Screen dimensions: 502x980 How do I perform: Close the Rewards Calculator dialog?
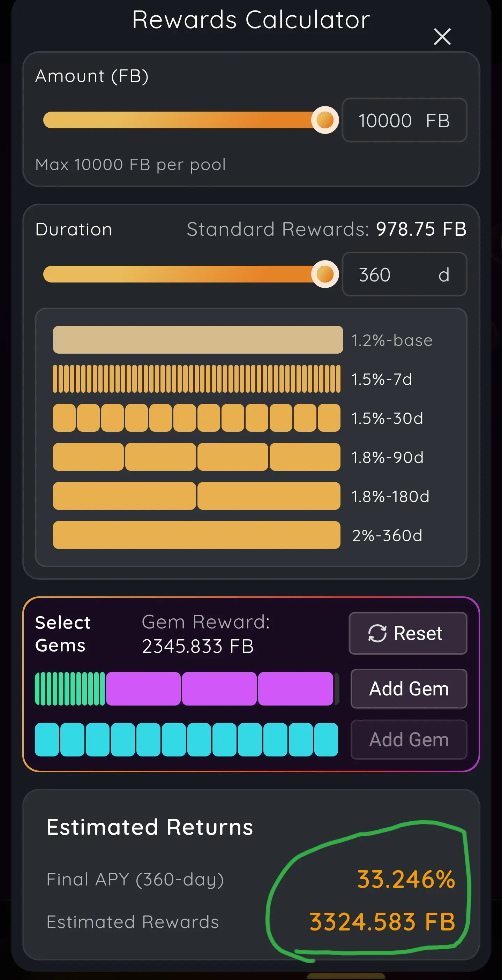pos(442,37)
